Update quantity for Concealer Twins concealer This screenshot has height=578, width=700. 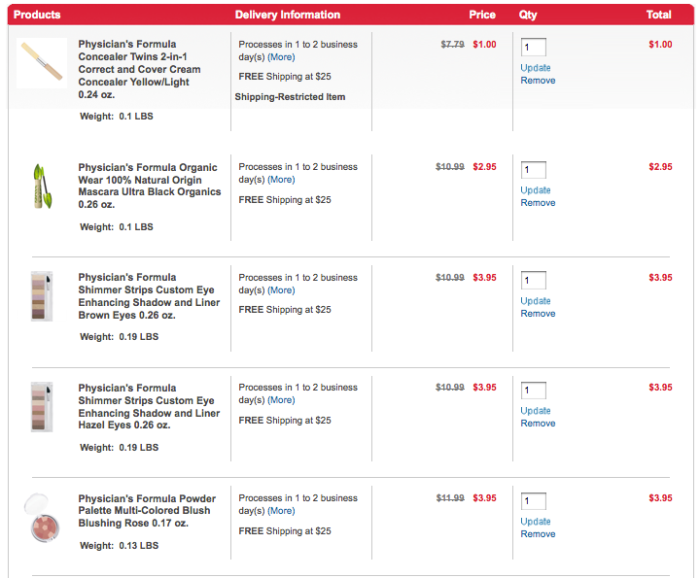click(536, 67)
